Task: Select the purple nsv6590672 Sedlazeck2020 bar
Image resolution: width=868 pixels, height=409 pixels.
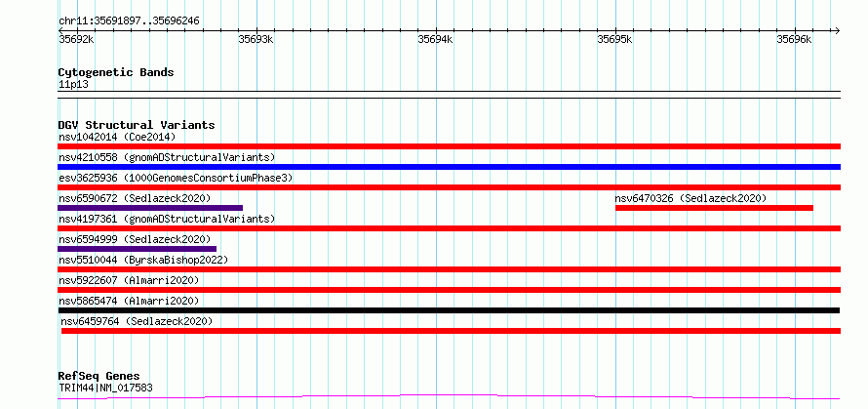Action: pyautogui.click(x=150, y=208)
